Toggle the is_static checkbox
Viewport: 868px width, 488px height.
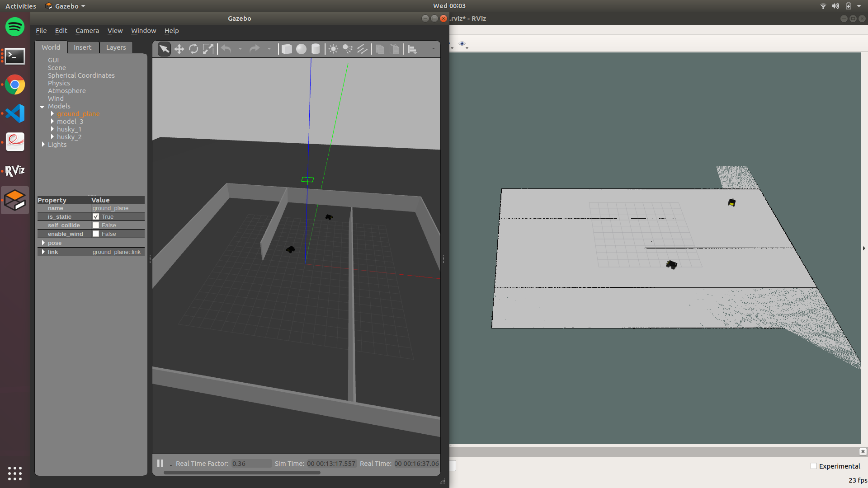(96, 217)
